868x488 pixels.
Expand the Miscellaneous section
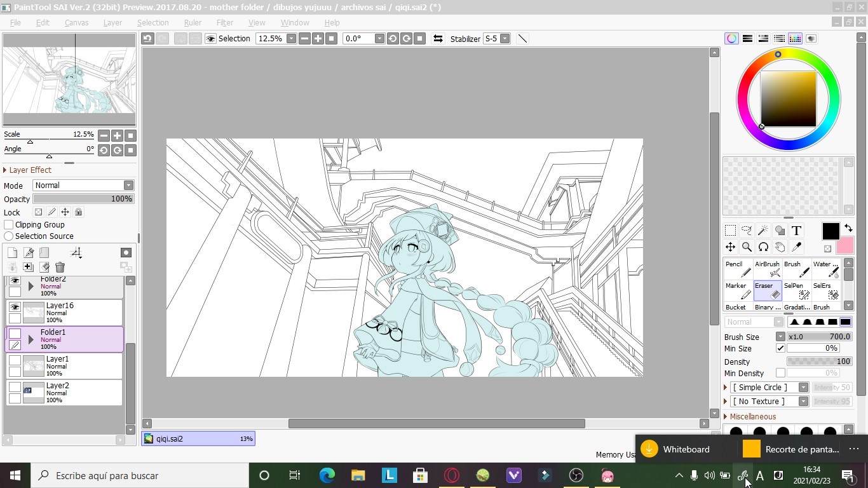click(726, 417)
